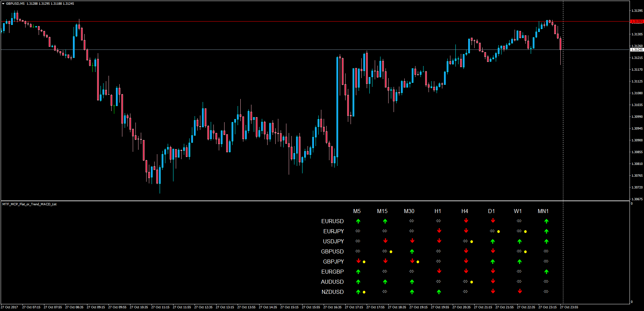Click the NZDUSD row label

333,292
